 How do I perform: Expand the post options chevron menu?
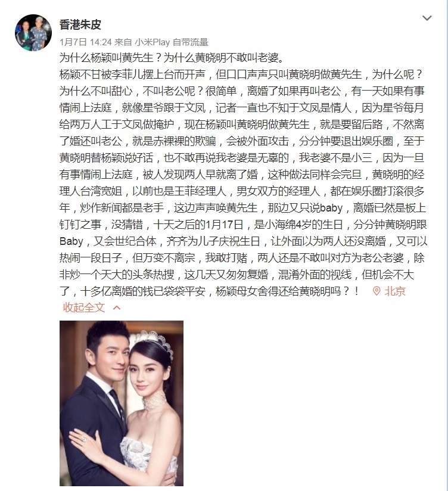427,18
